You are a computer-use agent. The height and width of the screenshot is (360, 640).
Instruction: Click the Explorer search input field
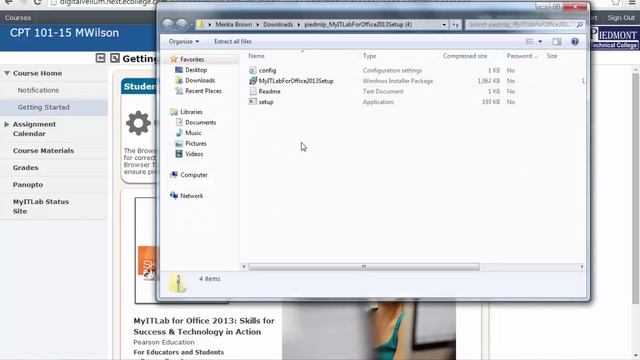click(520, 25)
